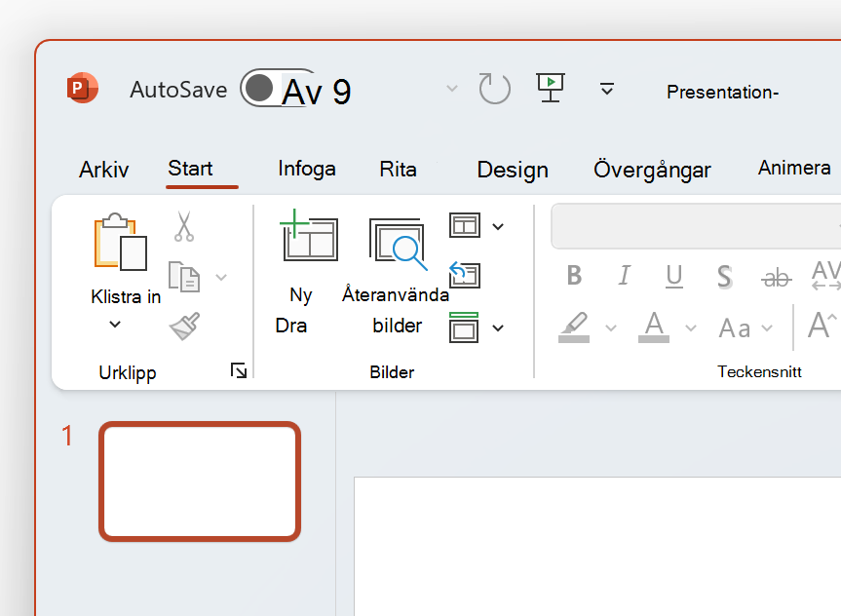Screen dimensions: 841x616
Task: Toggle text Shadow formatting
Action: point(725,277)
